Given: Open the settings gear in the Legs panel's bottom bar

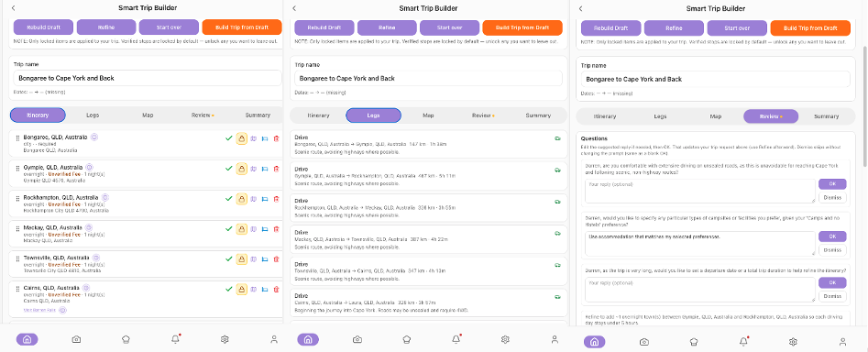Looking at the screenshot, I should click(505, 339).
